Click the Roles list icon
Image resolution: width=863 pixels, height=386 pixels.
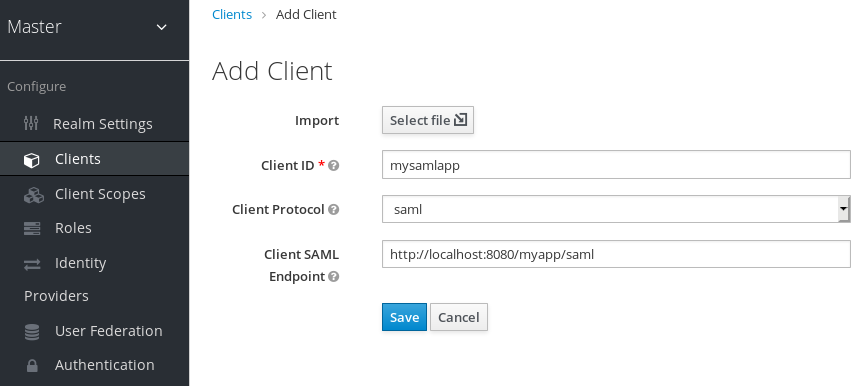coord(32,229)
